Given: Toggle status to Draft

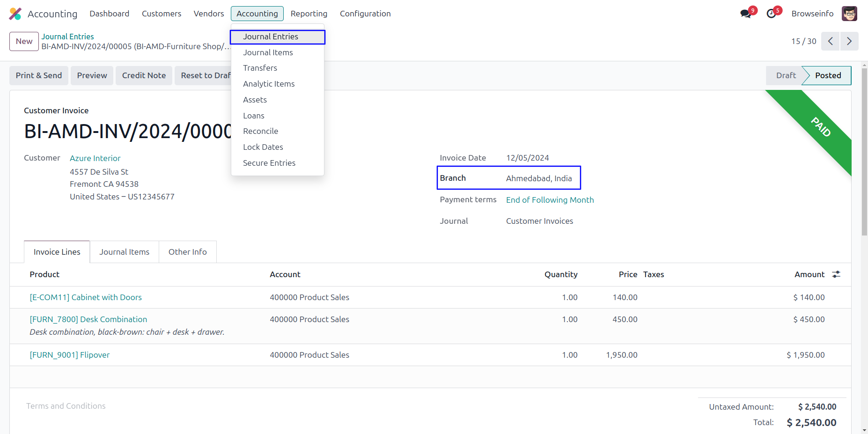Looking at the screenshot, I should tap(785, 75).
